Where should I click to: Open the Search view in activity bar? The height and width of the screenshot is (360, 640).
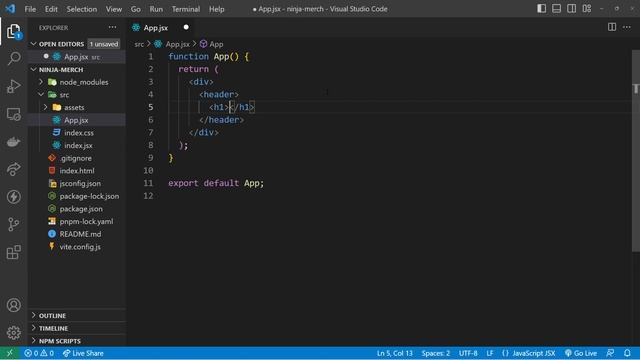click(13, 58)
